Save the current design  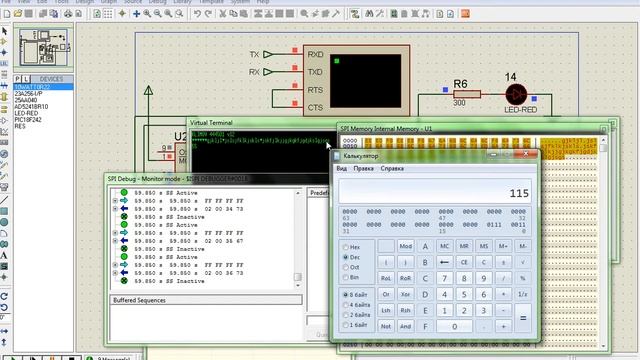click(x=29, y=14)
